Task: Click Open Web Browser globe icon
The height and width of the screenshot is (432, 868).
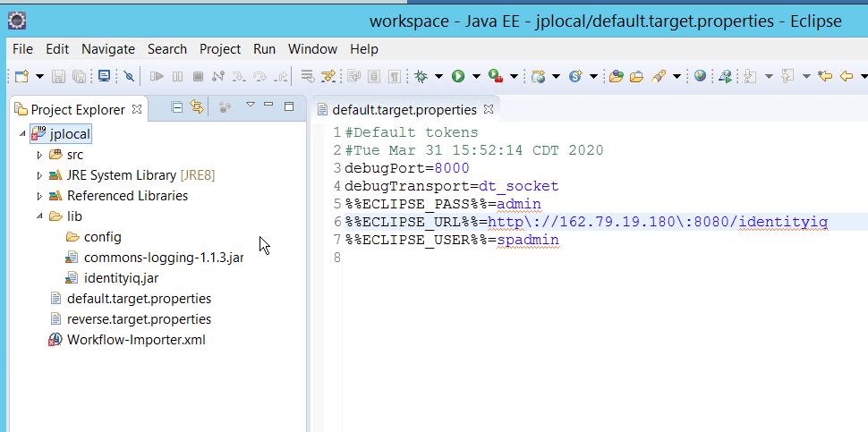Action: 700,76
